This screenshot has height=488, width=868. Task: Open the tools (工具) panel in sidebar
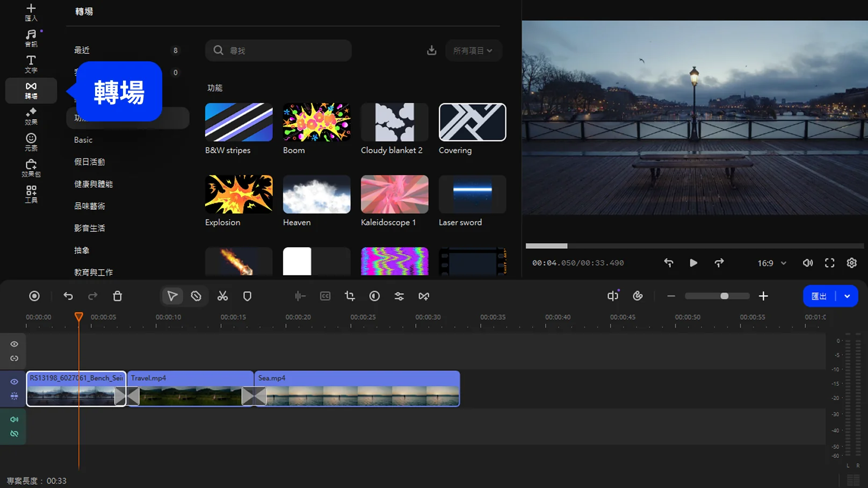31,194
